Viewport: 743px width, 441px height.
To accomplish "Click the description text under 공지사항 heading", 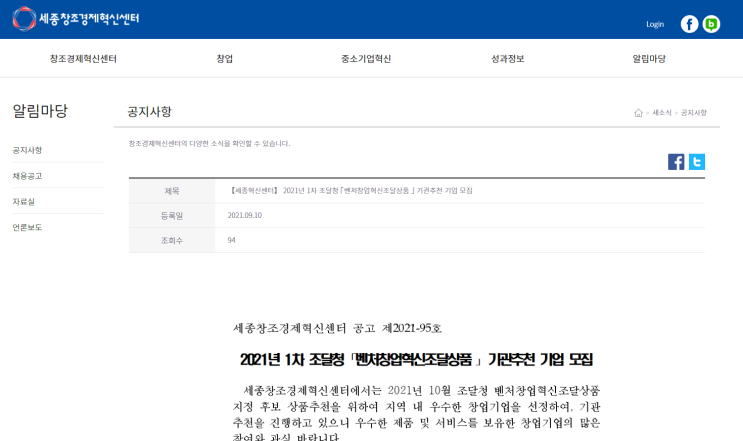I will (209, 144).
